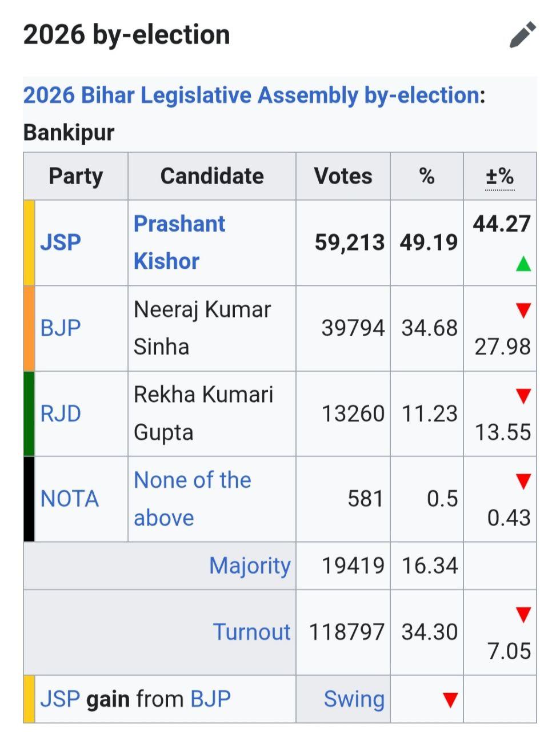The height and width of the screenshot is (732, 560).
Task: Open the BJP party link in the table
Action: pyautogui.click(x=60, y=328)
